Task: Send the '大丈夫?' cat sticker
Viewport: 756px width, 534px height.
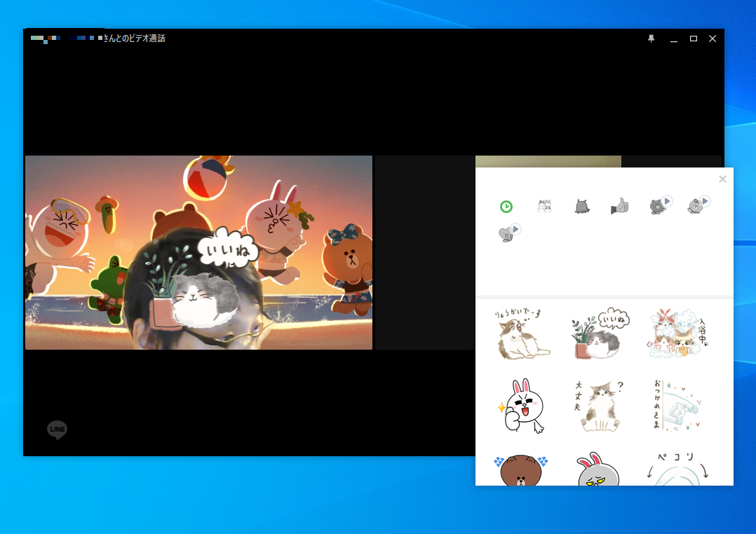Action: click(599, 406)
